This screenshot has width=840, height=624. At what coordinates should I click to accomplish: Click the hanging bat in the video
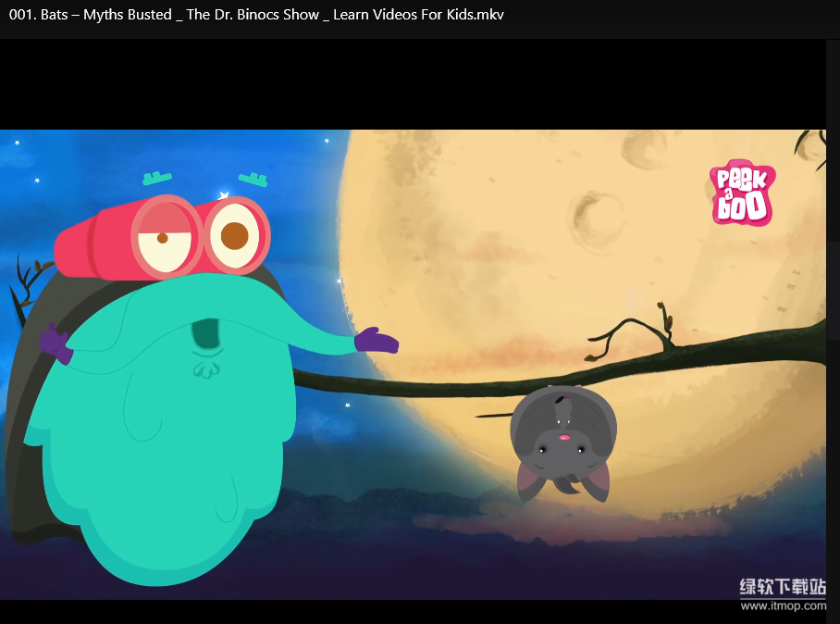pos(563,443)
